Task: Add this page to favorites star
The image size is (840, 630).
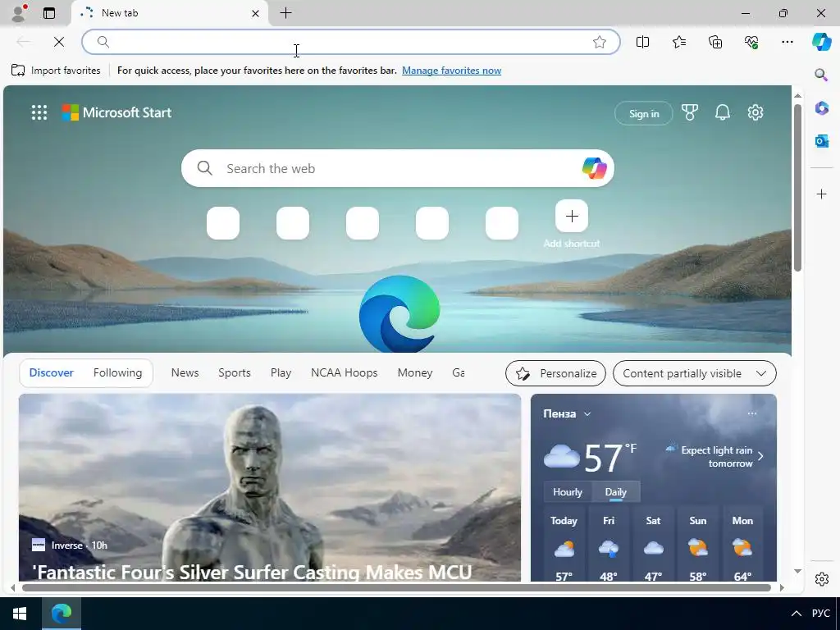Action: 600,42
